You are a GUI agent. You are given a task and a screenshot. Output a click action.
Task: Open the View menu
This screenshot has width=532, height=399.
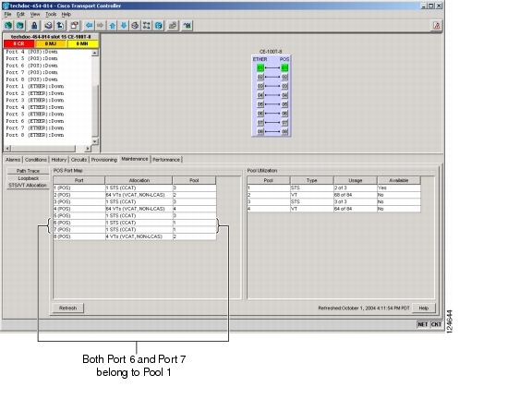coord(35,14)
